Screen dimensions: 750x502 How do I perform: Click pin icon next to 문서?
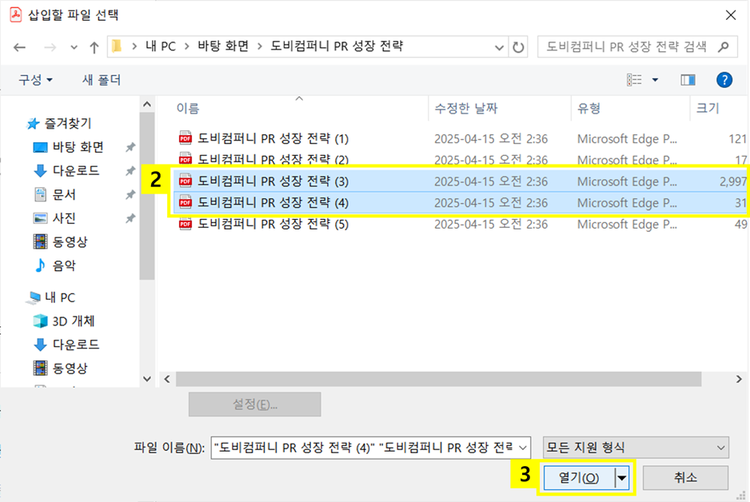coord(130,195)
